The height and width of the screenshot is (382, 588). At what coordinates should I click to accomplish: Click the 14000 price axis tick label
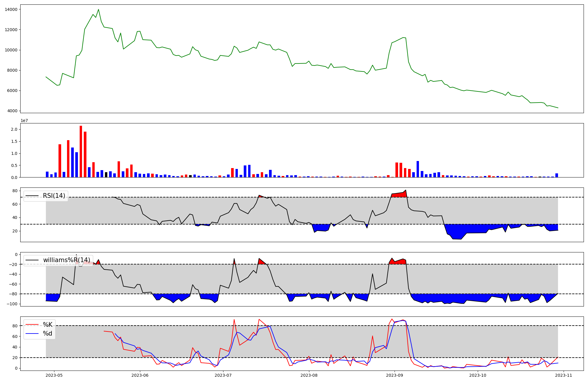pos(11,9)
